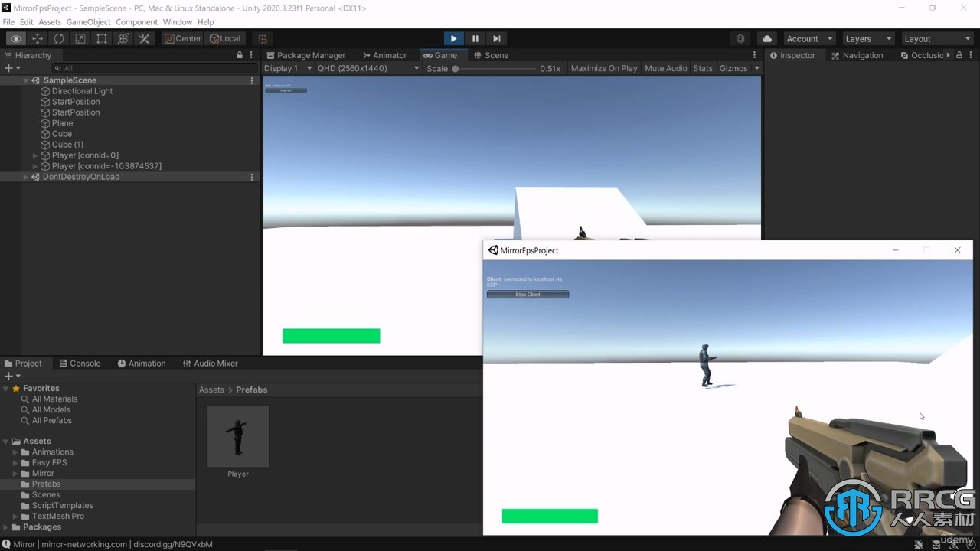Screen dimensions: 980x551
Task: Open the Display 1 dropdown
Action: pos(288,68)
